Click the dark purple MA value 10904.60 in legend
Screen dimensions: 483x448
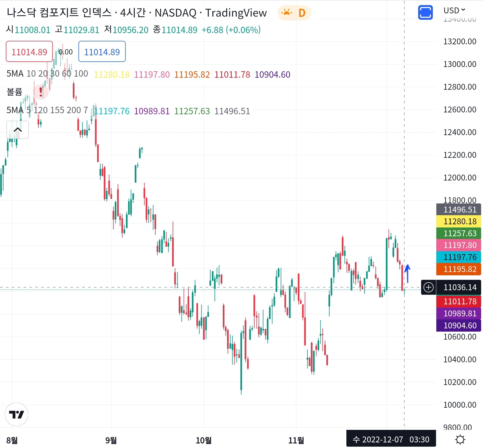(272, 74)
